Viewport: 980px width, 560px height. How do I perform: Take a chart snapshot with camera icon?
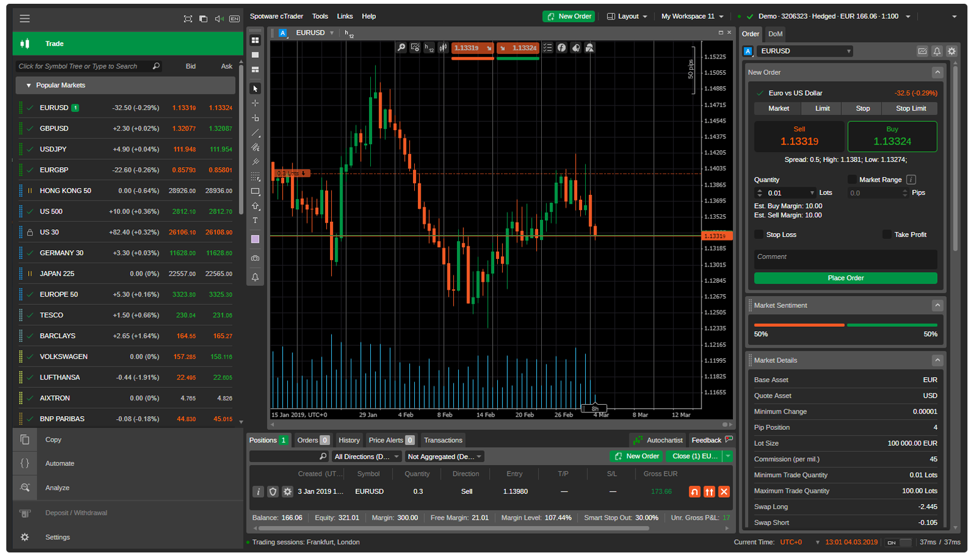pyautogui.click(x=255, y=258)
